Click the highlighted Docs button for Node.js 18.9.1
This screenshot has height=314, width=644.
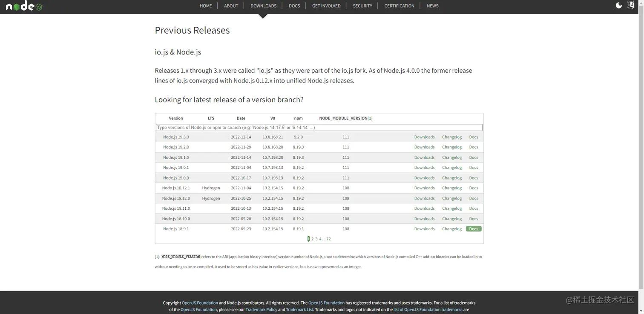coord(474,229)
